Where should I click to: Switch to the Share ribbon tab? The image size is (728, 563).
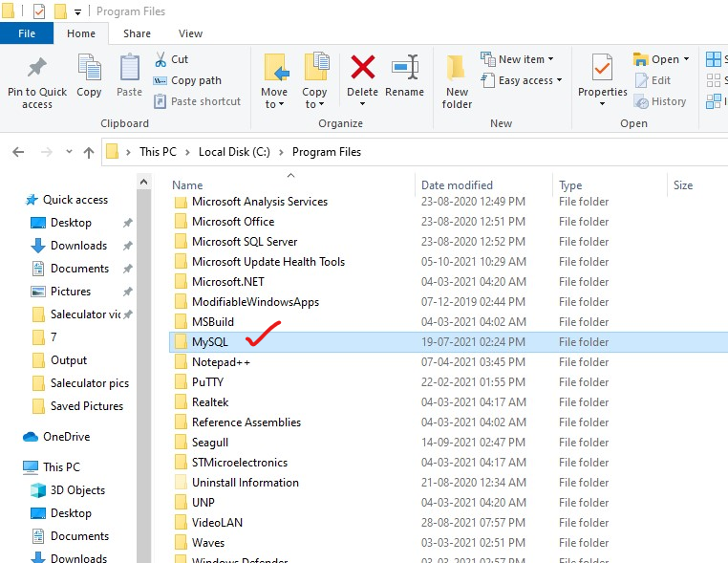click(137, 33)
